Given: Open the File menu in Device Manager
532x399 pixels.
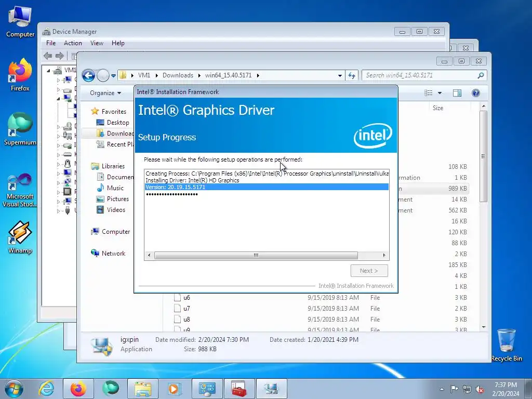Looking at the screenshot, I should (x=51, y=43).
